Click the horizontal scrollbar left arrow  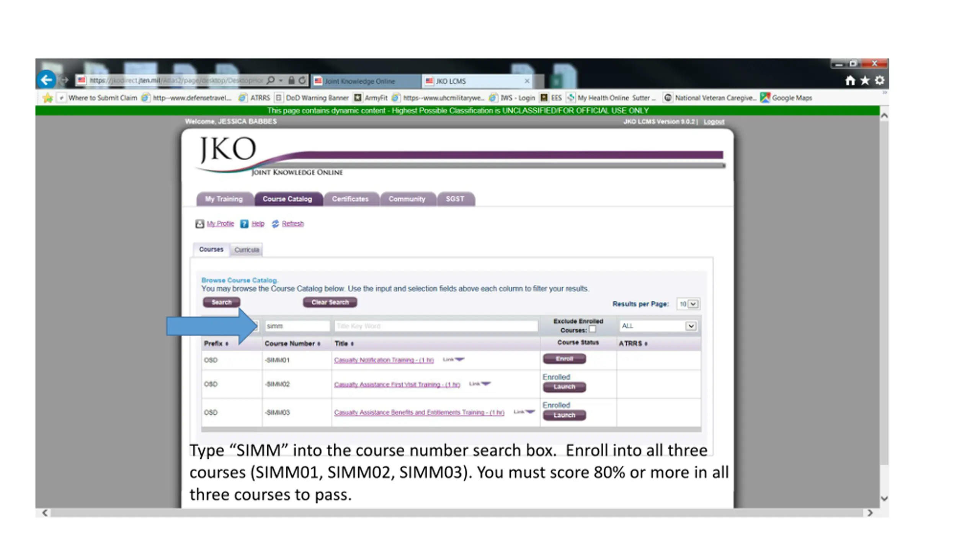coord(45,513)
